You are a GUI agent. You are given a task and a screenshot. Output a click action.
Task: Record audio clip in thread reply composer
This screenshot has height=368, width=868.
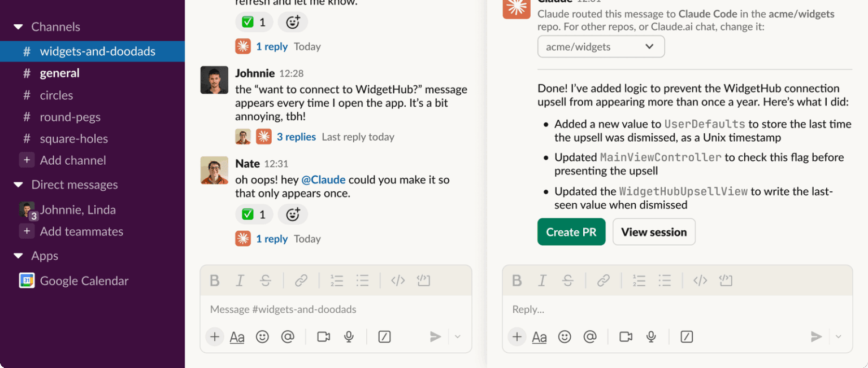(x=651, y=337)
